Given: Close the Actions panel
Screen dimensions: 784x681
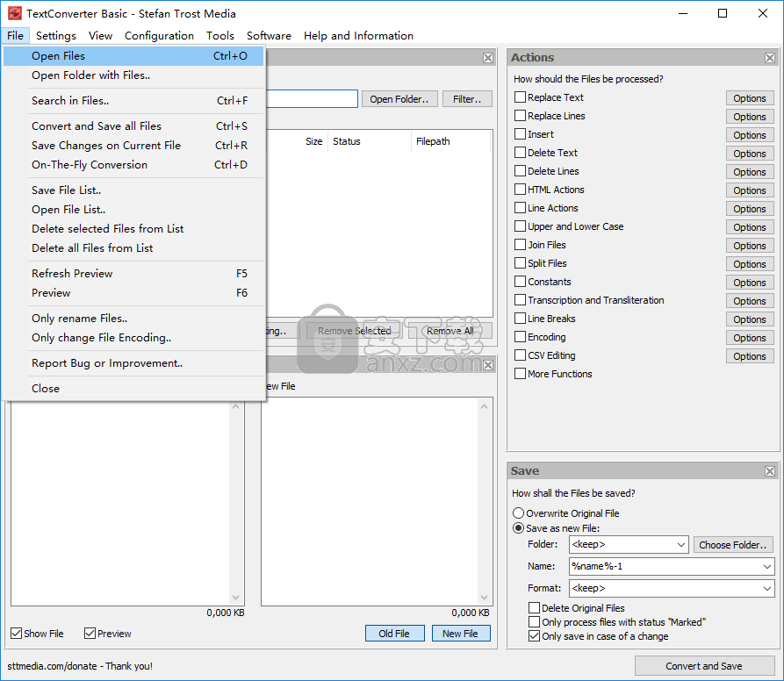Looking at the screenshot, I should [x=769, y=58].
